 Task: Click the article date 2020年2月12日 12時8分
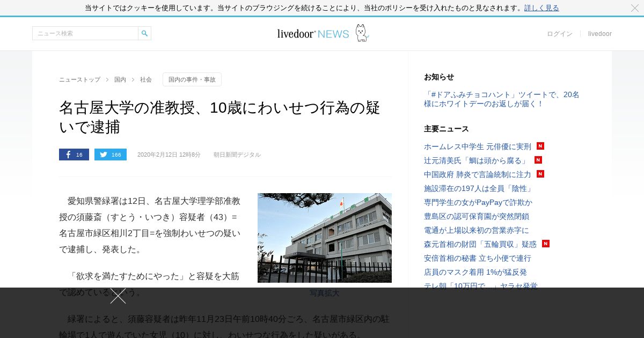click(x=169, y=155)
